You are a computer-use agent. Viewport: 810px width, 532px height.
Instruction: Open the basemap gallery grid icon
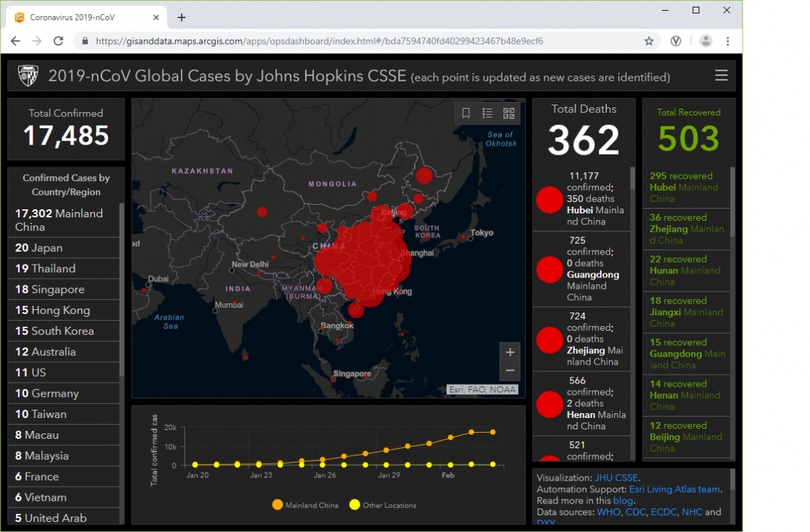click(x=509, y=113)
